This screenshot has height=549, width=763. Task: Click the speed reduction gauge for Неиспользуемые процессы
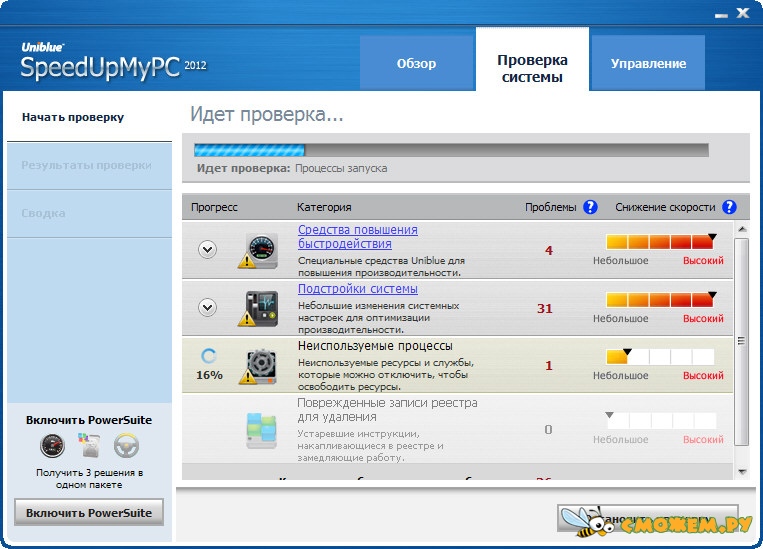(x=660, y=357)
